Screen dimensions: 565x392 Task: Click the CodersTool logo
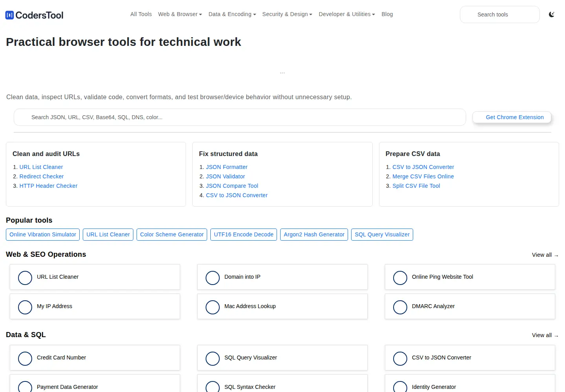point(35,15)
